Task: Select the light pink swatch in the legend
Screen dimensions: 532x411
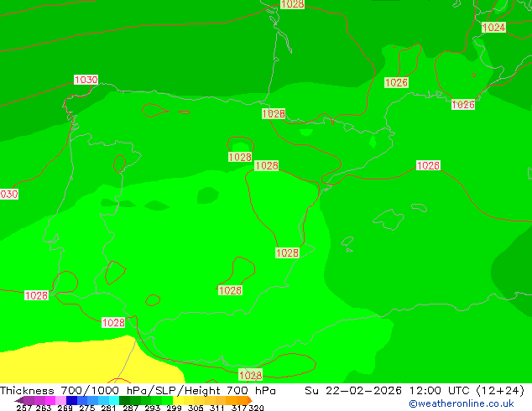Action: (60, 400)
